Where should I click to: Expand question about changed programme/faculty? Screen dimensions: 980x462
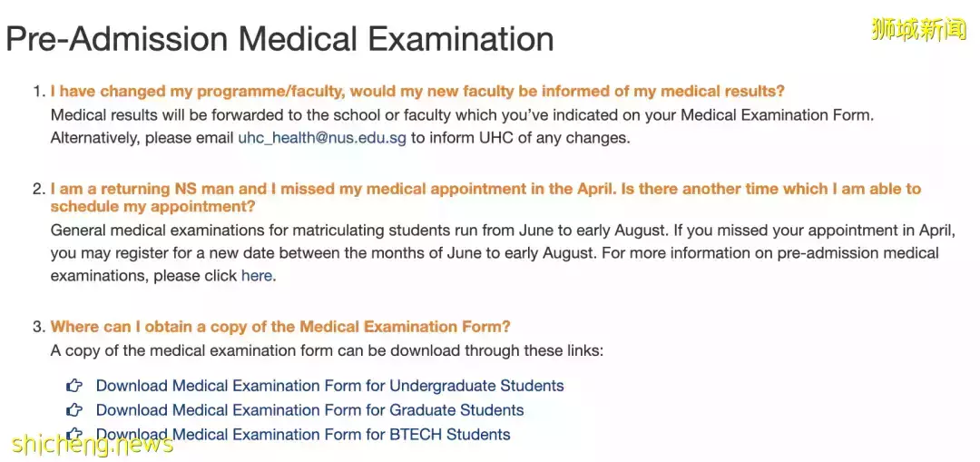pyautogui.click(x=417, y=92)
